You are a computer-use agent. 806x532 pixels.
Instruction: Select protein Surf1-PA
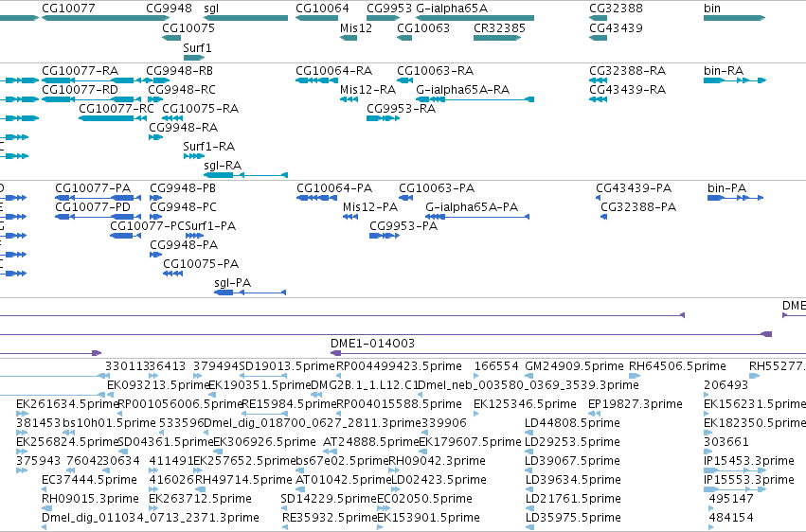coord(194,237)
